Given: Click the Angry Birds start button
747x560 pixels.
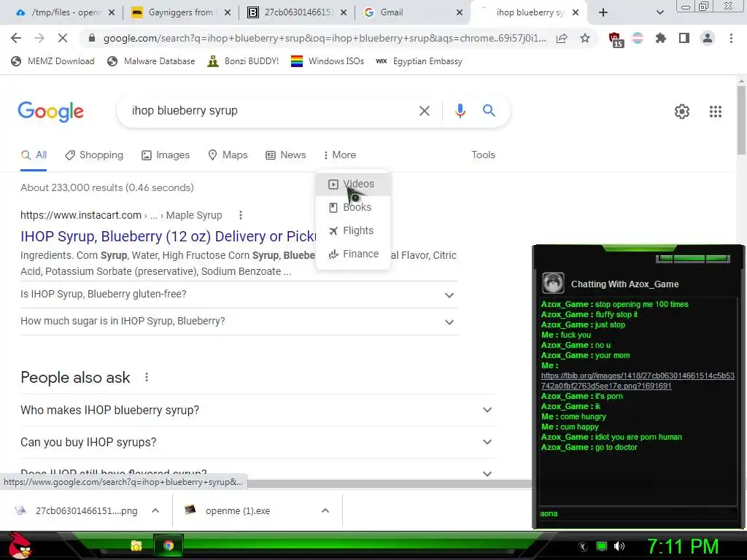Looking at the screenshot, I should coord(20,545).
